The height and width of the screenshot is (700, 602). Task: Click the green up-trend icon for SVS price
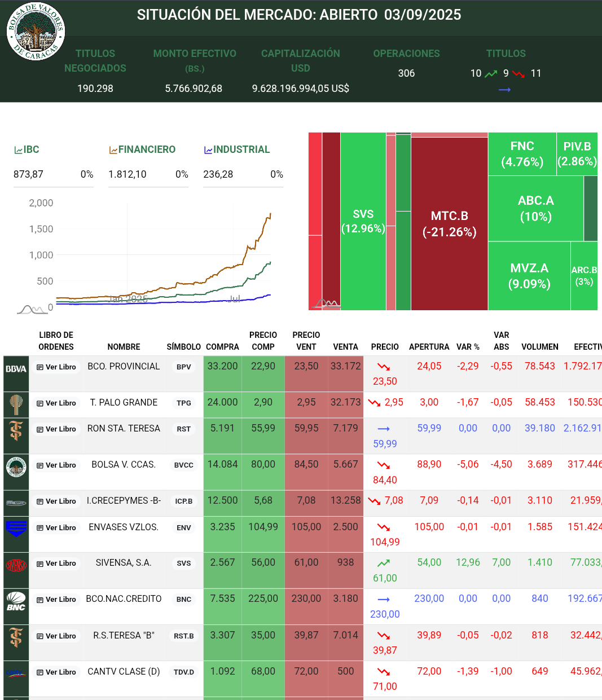pyautogui.click(x=384, y=563)
